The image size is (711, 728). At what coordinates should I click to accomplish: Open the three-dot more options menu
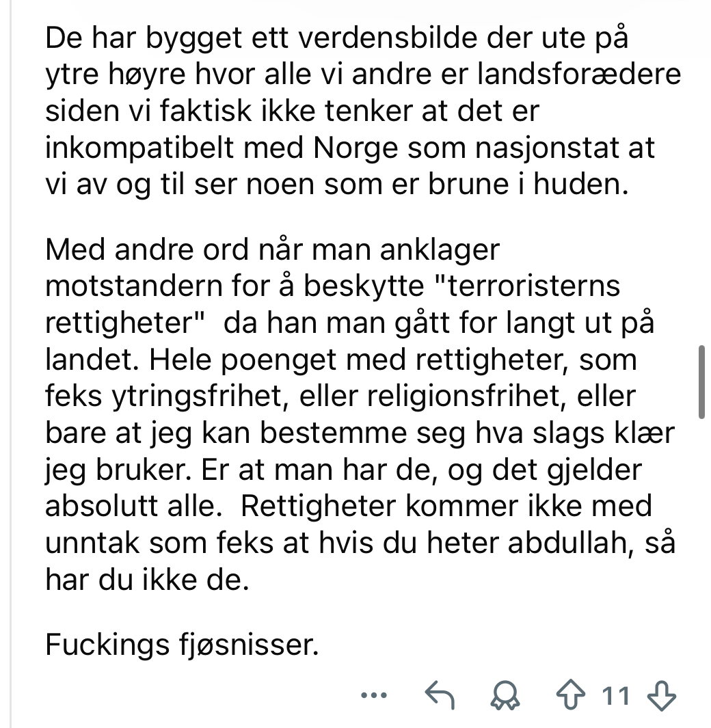coord(374,695)
